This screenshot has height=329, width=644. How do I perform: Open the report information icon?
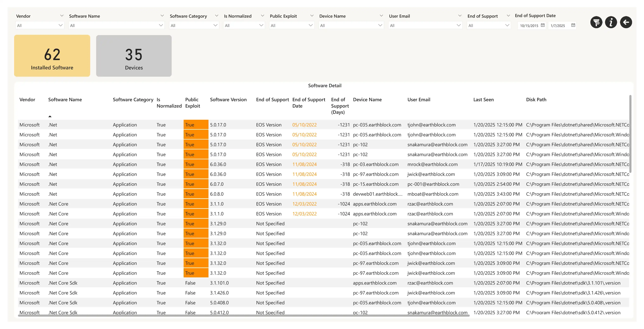(x=611, y=22)
